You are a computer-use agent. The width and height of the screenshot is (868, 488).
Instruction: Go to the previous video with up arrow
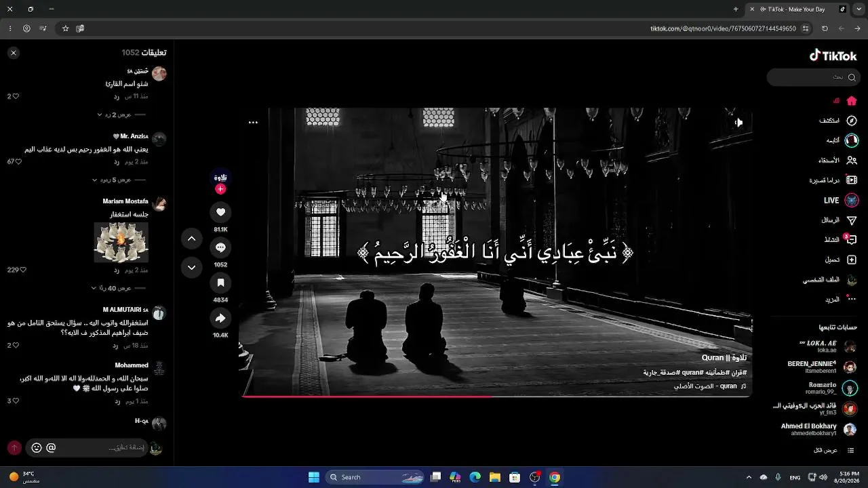point(192,239)
